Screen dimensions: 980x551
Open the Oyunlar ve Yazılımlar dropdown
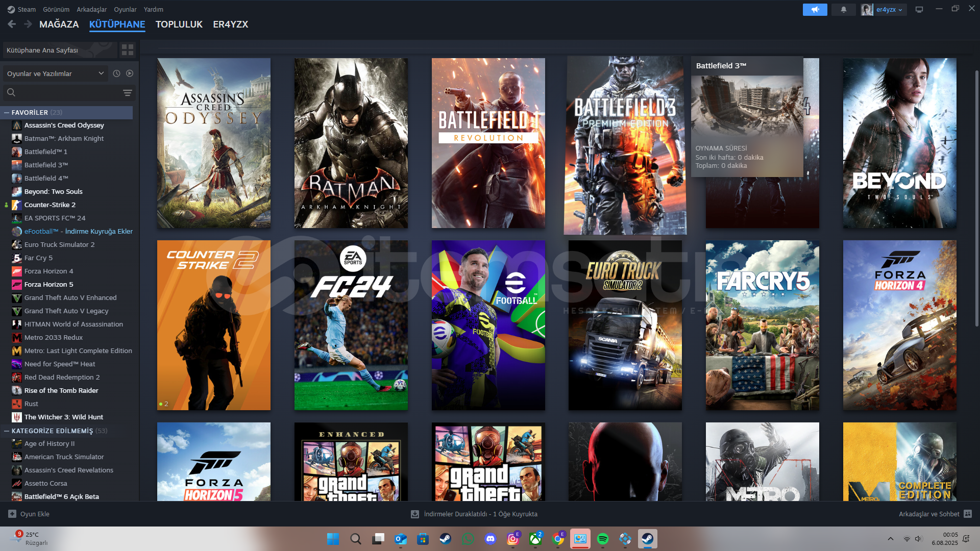coord(56,73)
